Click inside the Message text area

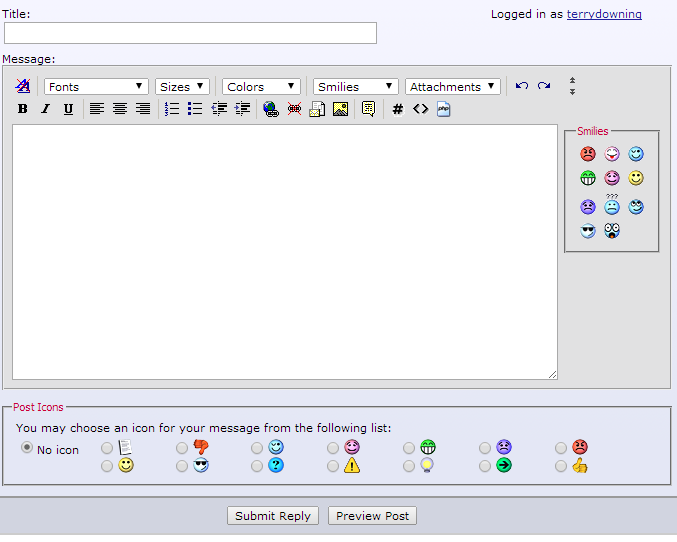click(285, 252)
